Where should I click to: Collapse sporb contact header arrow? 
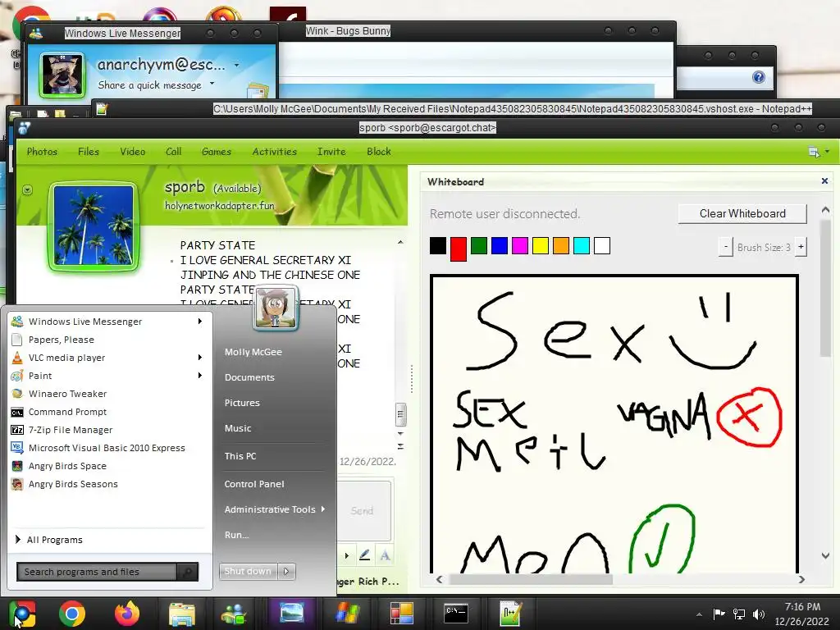(x=27, y=190)
